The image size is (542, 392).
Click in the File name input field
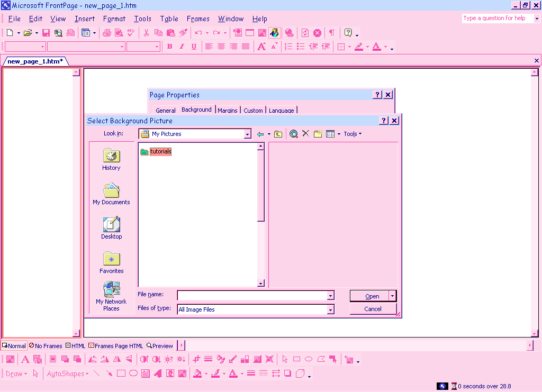tap(252, 296)
